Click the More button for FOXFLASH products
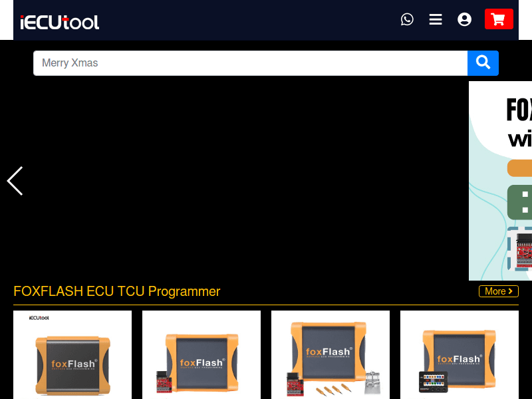This screenshot has width=532, height=399. 498,291
